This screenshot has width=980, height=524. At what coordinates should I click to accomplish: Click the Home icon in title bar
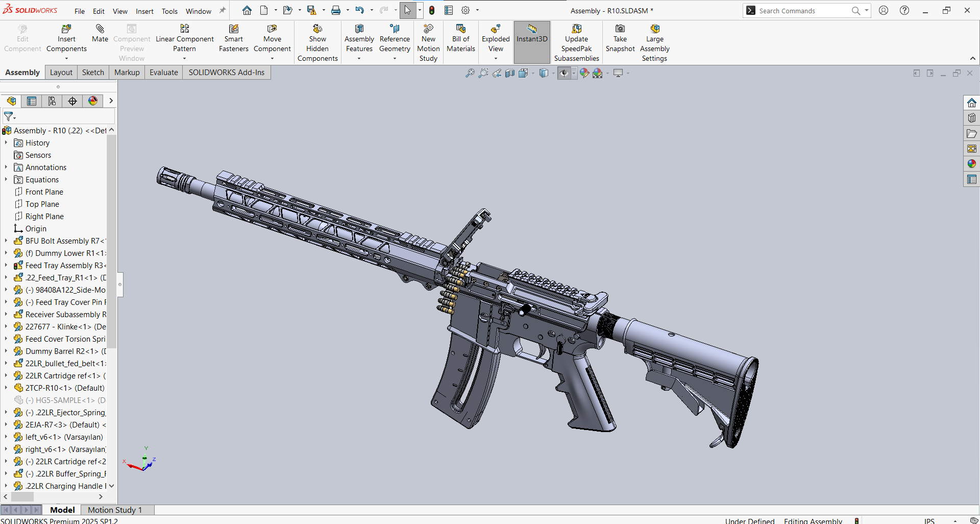(x=247, y=10)
